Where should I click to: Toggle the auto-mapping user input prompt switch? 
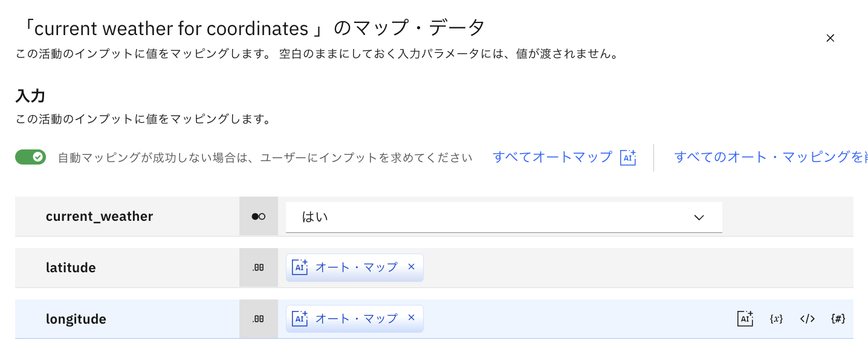pos(31,157)
